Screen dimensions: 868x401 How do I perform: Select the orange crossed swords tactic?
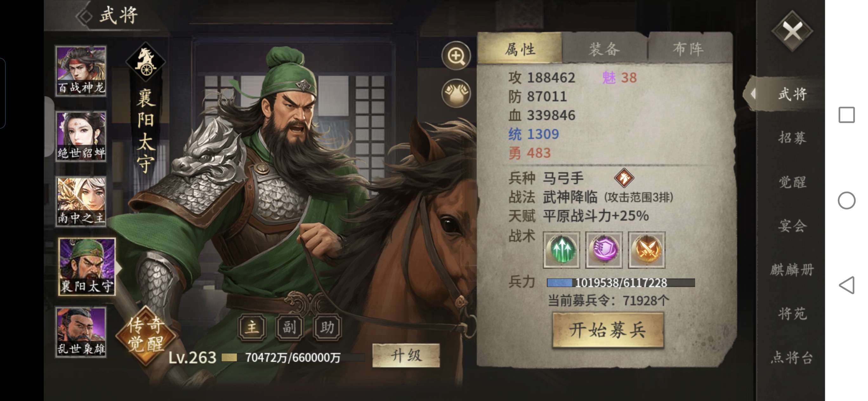[x=647, y=250]
